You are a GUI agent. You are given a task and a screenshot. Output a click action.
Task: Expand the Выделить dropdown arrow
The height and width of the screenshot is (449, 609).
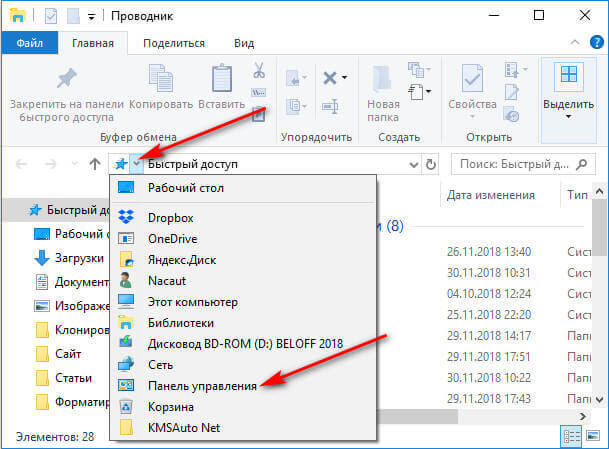[x=568, y=117]
